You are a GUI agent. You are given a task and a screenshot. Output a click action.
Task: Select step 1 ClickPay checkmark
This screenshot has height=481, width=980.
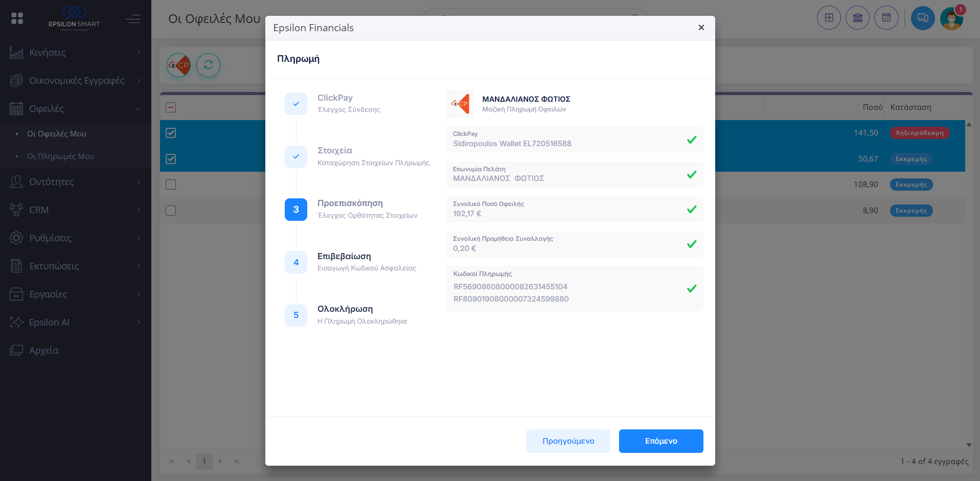point(296,104)
